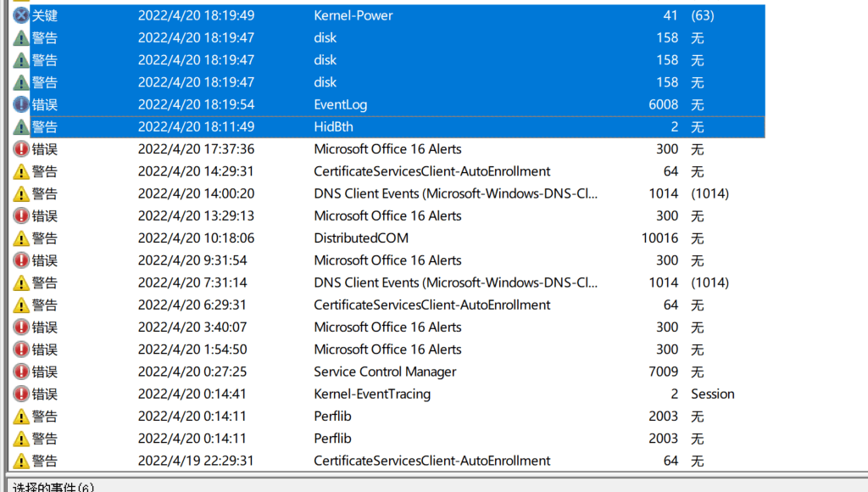Screen dimensions: 868x492
Task: Click event ID 41 on Kernel-Power row
Action: coord(670,15)
